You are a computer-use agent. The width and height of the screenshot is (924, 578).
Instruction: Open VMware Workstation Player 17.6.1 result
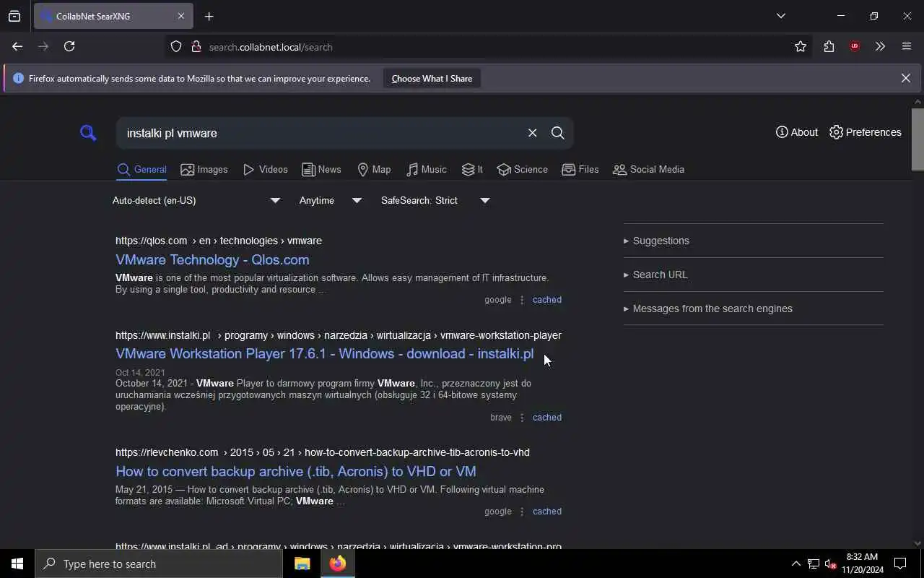click(x=325, y=353)
